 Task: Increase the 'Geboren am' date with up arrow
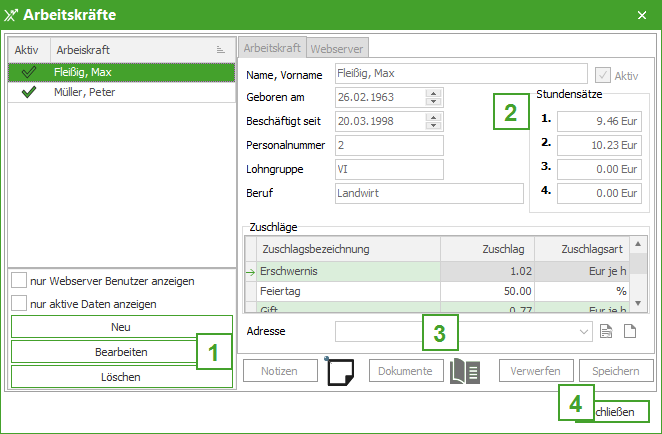click(433, 94)
